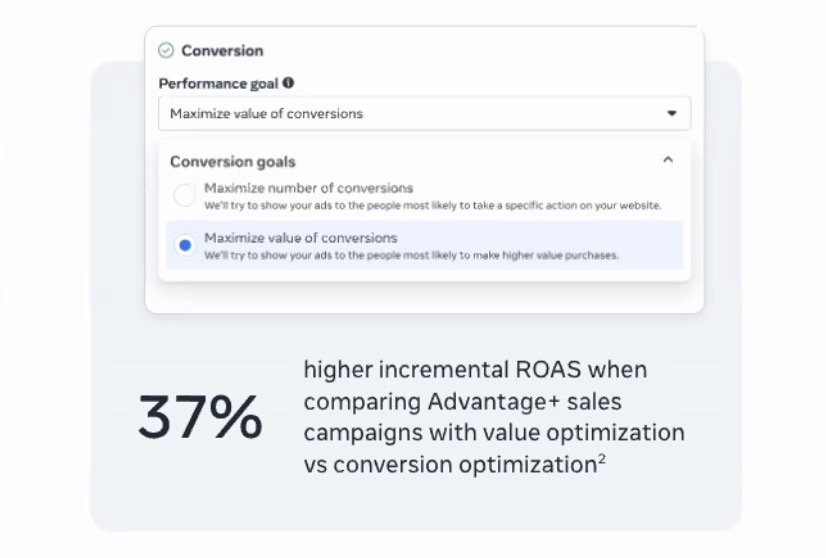Select the Maximize number of conversions radio button
Image resolution: width=826 pixels, height=558 pixels.
click(185, 195)
